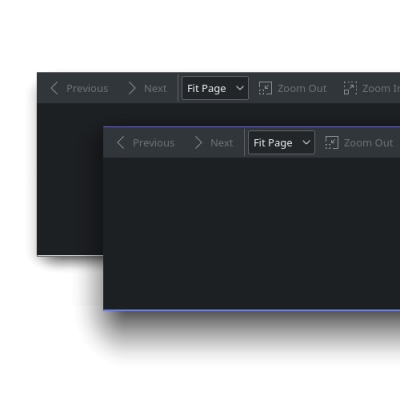Open the Fit Page combo box in the back window

point(215,88)
